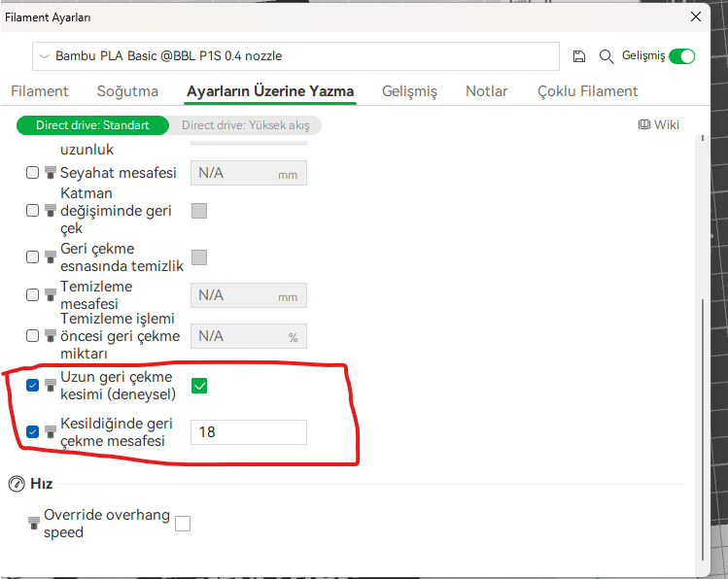The height and width of the screenshot is (579, 728).
Task: Switch to the Soğutma tab
Action: click(127, 91)
